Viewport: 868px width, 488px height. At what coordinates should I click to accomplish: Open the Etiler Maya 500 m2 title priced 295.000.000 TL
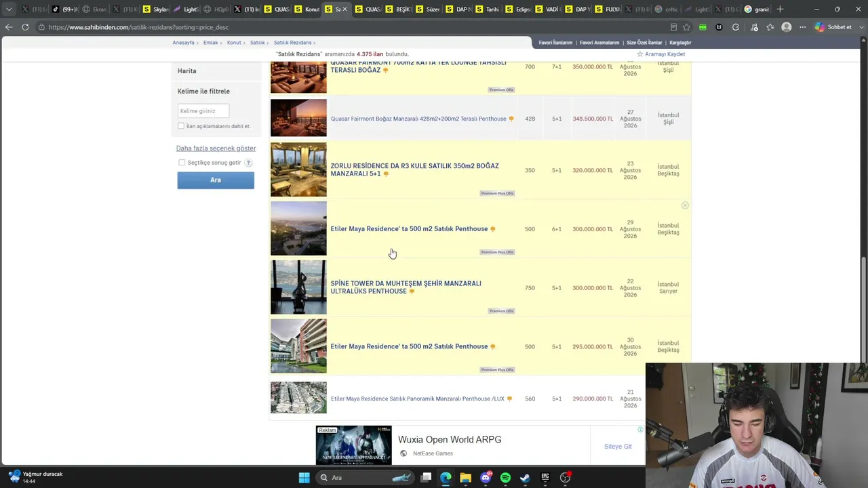point(409,347)
